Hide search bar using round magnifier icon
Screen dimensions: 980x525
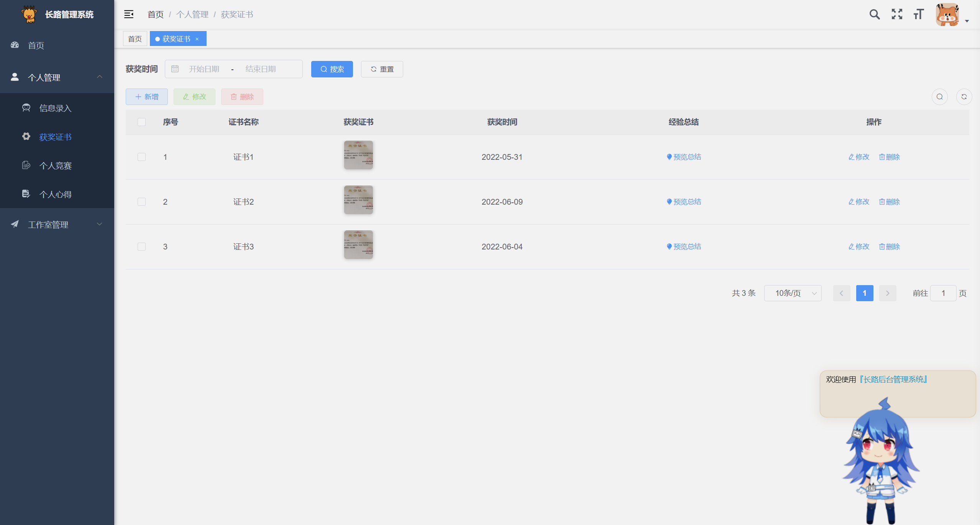(939, 97)
